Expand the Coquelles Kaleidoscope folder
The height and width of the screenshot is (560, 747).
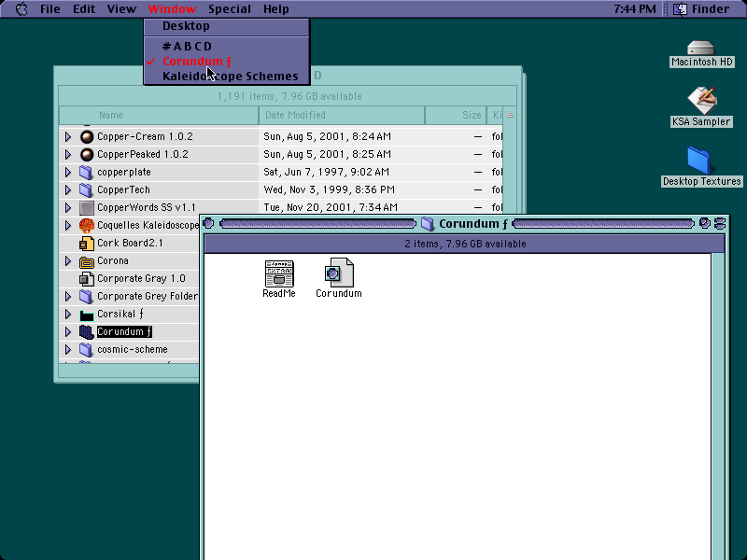click(68, 225)
